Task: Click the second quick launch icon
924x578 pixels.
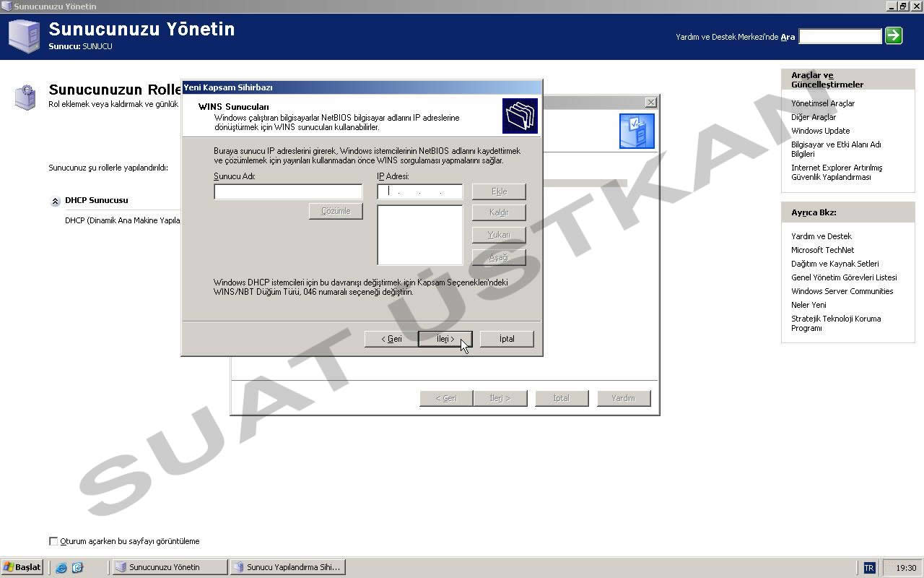Action: (77, 568)
